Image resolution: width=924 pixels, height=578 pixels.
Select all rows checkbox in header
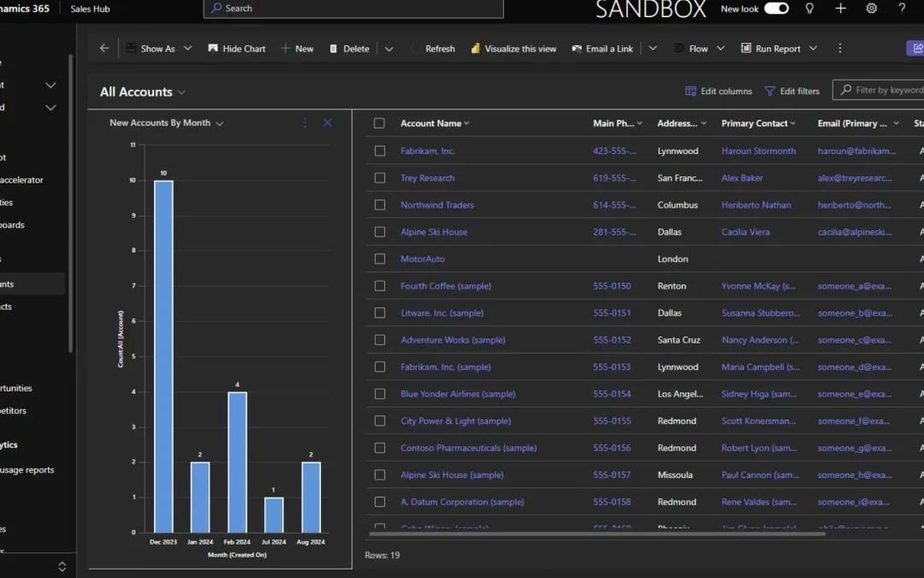click(x=380, y=123)
